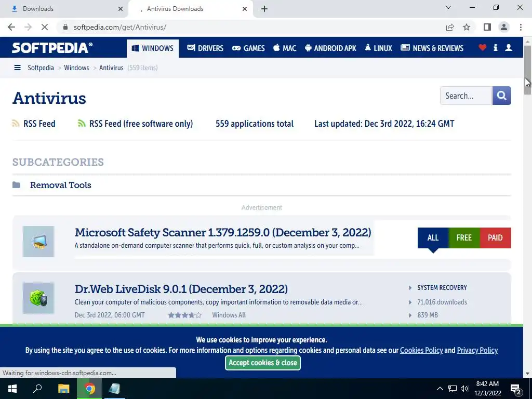This screenshot has height=399, width=532.
Task: Open File Explorer from the taskbar
Action: (x=63, y=389)
